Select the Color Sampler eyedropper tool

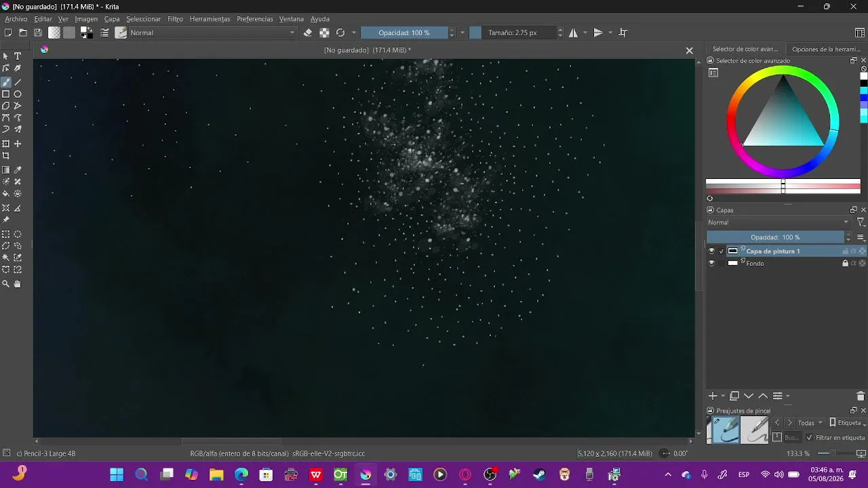coord(18,170)
